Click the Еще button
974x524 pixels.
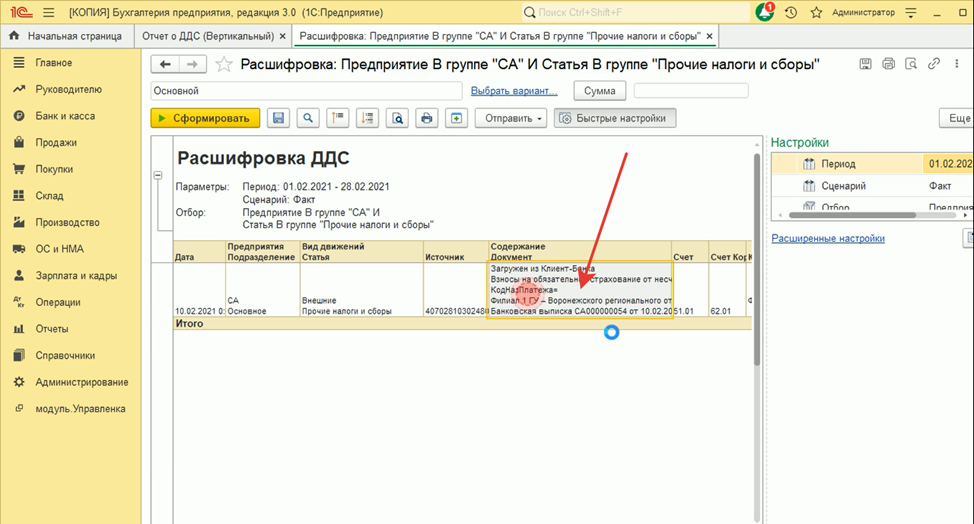click(x=957, y=118)
